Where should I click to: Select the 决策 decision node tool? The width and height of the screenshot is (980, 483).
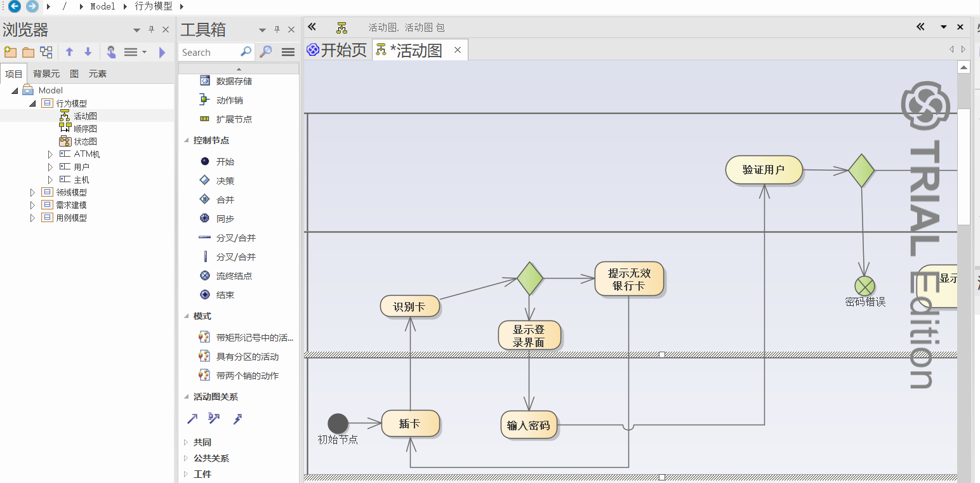click(218, 181)
